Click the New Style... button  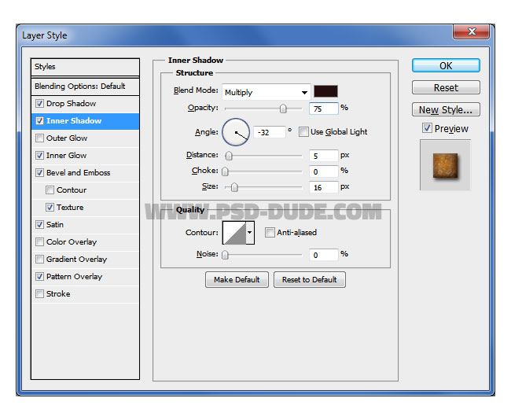pos(446,110)
